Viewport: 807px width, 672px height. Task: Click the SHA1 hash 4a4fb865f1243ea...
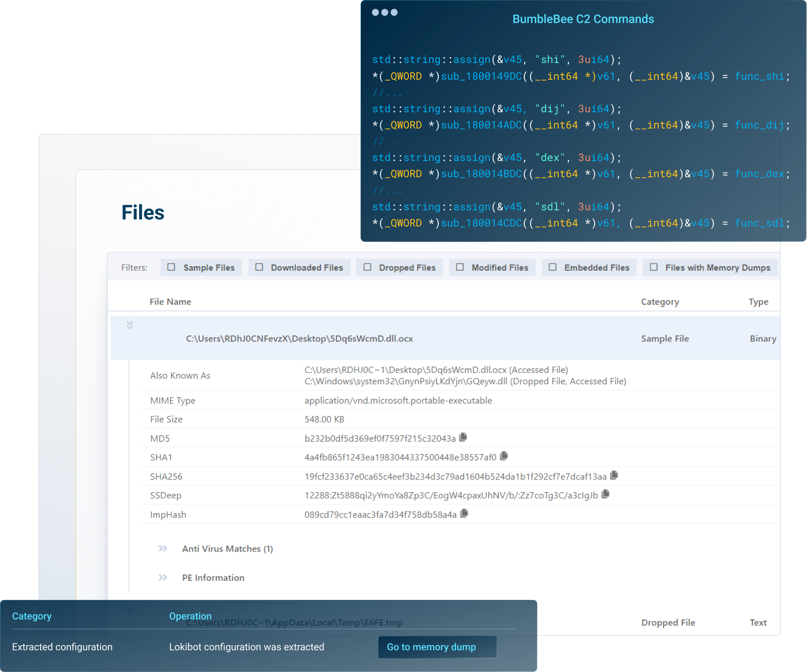pos(400,457)
